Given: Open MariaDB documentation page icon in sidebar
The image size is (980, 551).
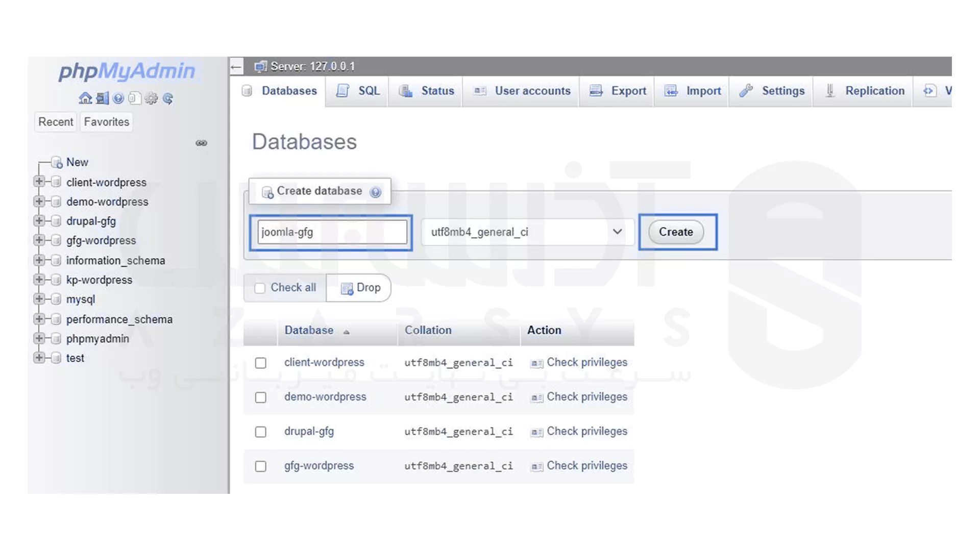Looking at the screenshot, I should pos(135,98).
